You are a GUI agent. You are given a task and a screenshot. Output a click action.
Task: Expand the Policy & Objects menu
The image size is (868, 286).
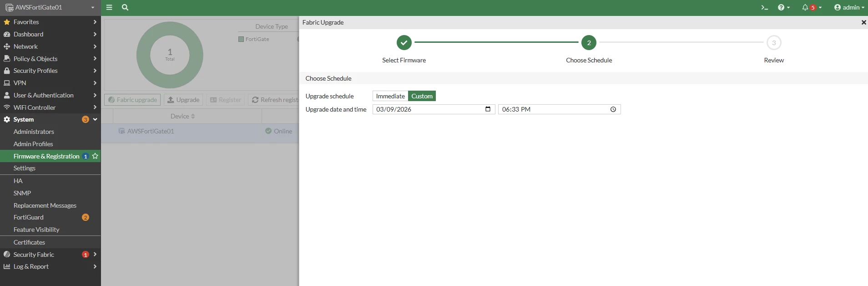pyautogui.click(x=50, y=59)
